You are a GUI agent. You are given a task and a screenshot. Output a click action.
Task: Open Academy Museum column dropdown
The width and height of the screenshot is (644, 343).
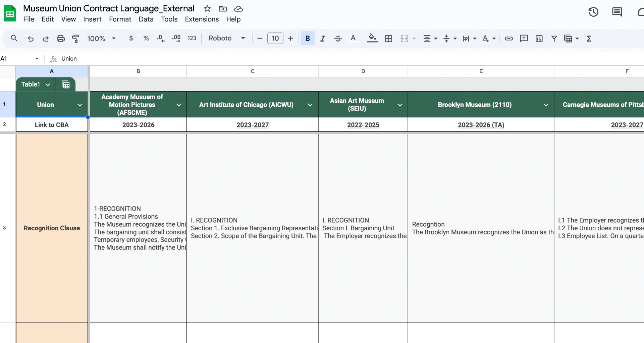(x=179, y=105)
